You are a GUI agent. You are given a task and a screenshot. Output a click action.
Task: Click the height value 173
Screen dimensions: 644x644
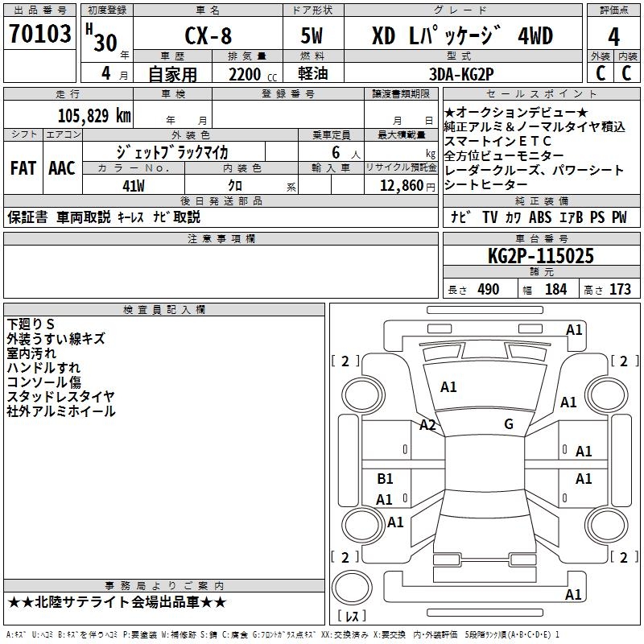[620, 289]
